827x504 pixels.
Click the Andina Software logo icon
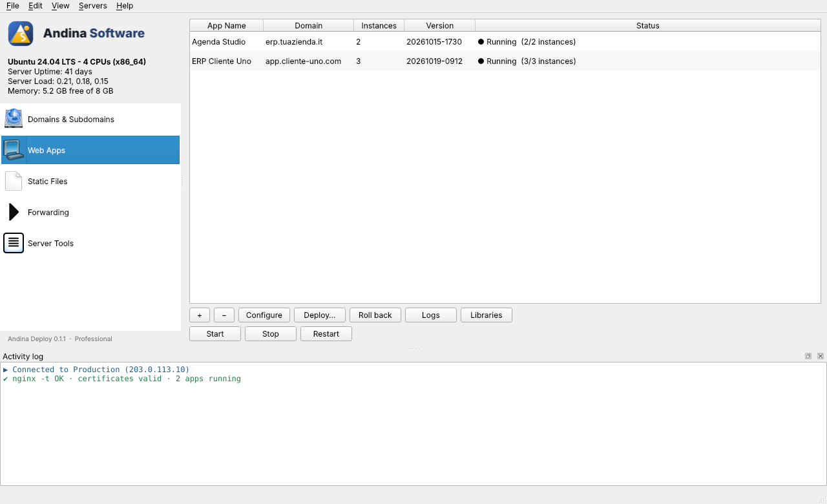(x=21, y=34)
